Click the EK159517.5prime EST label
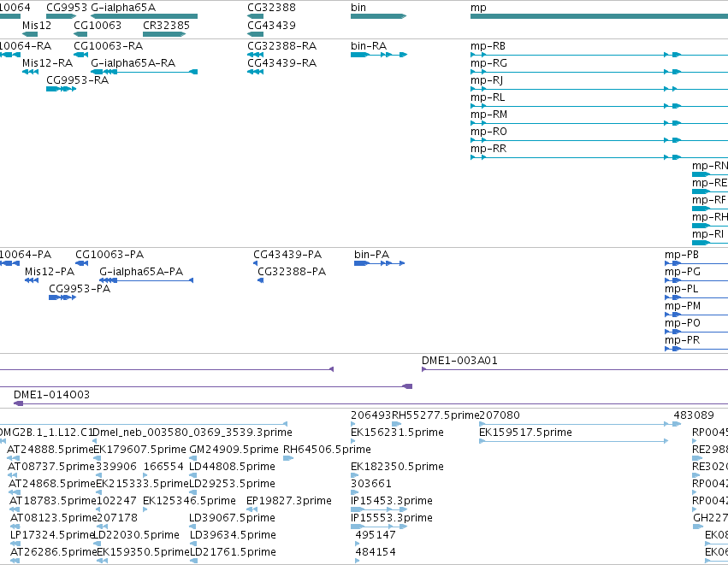Image resolution: width=728 pixels, height=565 pixels. [525, 433]
